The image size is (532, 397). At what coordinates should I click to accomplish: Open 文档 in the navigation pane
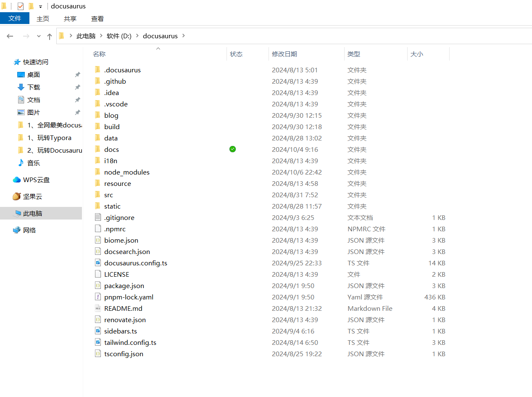[34, 100]
